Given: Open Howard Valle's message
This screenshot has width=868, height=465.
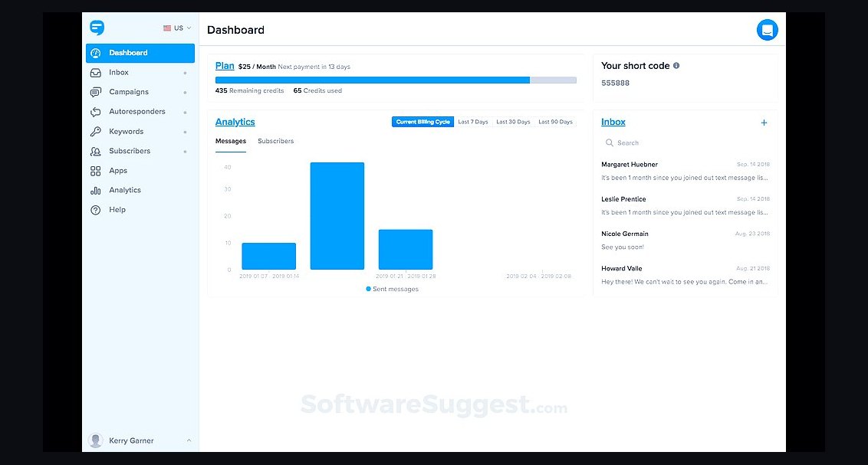Looking at the screenshot, I should point(686,275).
